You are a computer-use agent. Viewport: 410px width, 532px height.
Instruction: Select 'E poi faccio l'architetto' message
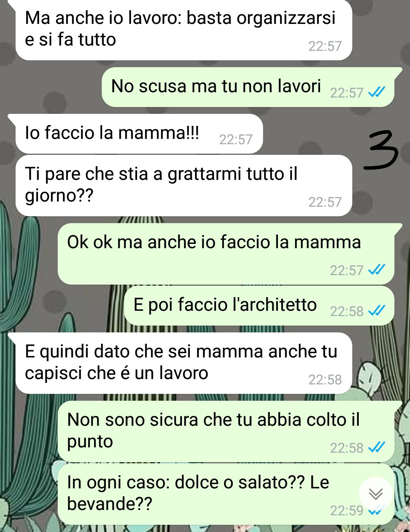coord(259,306)
